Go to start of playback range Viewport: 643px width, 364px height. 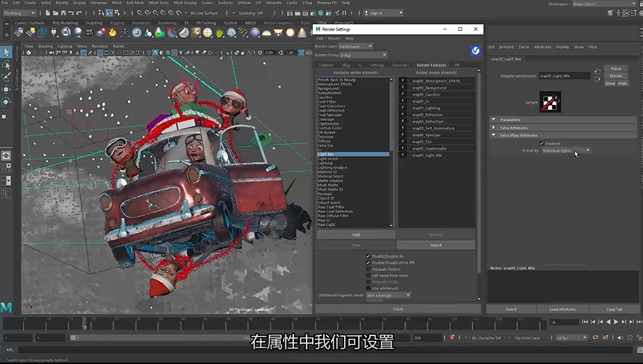pos(584,322)
